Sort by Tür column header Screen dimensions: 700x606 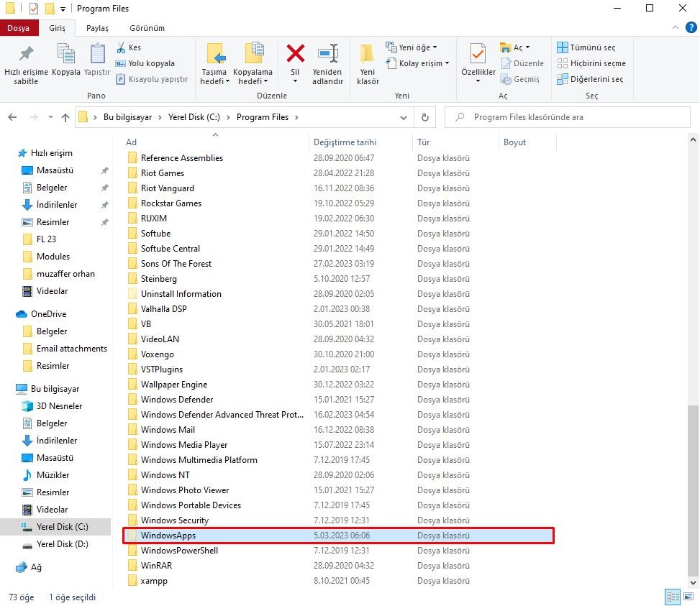click(x=455, y=142)
